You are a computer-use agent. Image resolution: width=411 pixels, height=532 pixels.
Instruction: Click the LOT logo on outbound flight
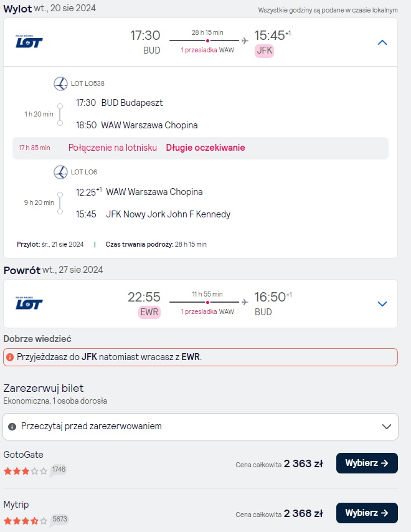29,42
